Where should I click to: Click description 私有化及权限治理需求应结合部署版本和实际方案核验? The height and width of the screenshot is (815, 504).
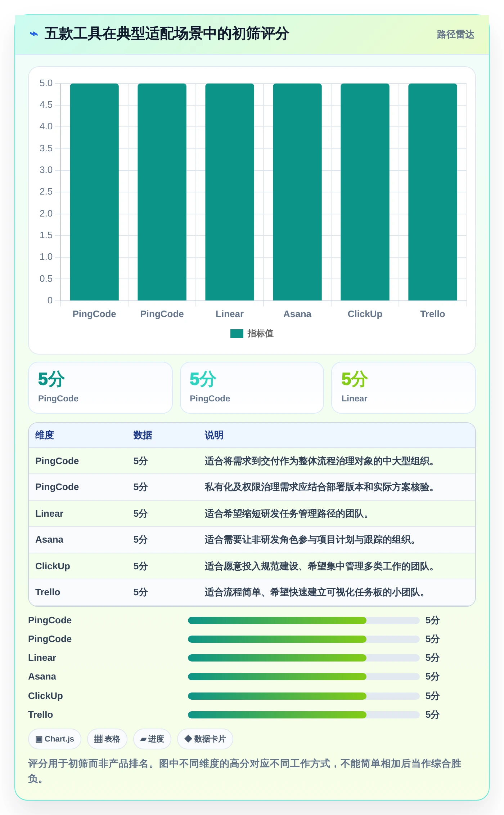pyautogui.click(x=319, y=487)
